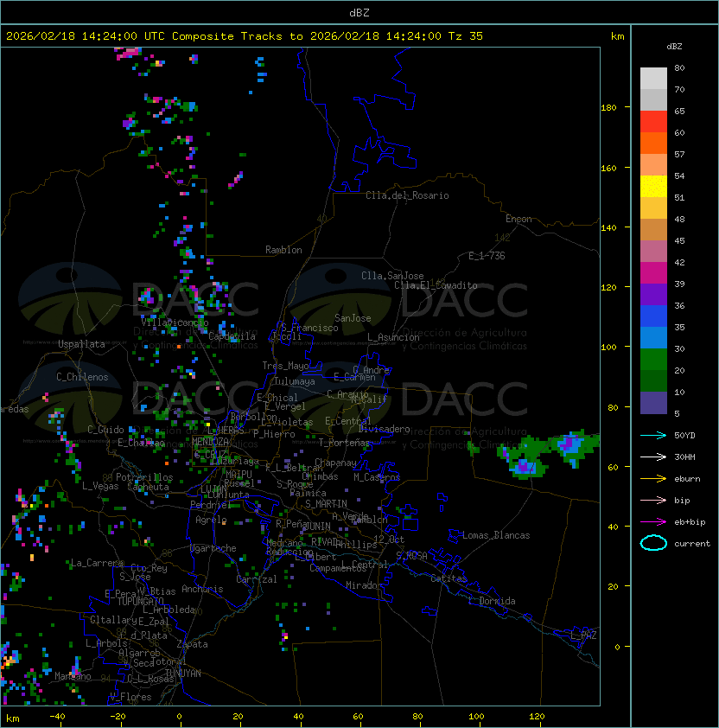The height and width of the screenshot is (728, 719).
Task: Pick the purple swatch between 36 and 39
Action: pos(653,294)
